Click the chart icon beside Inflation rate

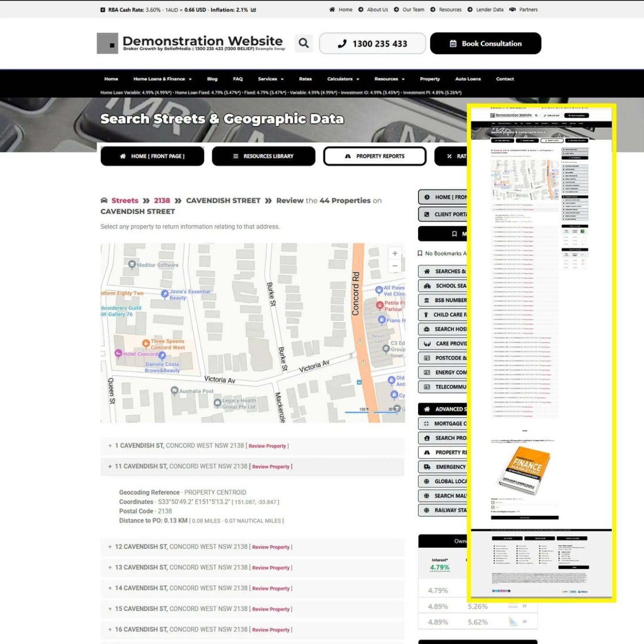coord(253,9)
